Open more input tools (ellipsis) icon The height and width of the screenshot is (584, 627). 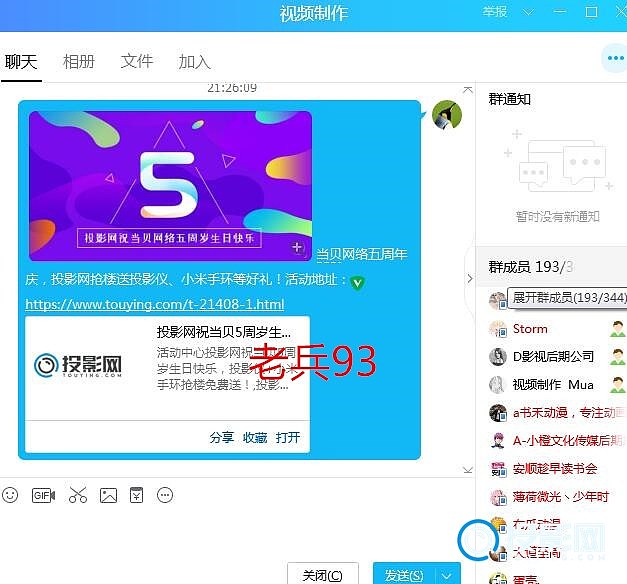tap(166, 495)
